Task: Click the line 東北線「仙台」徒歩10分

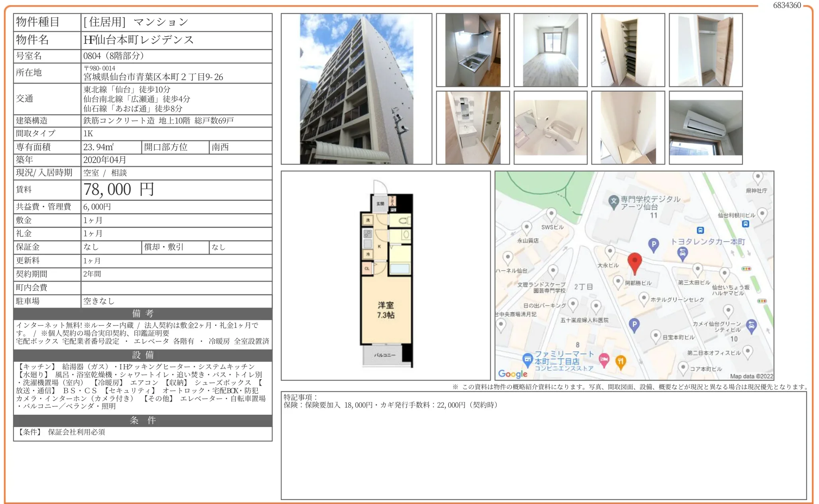Action: [x=127, y=89]
